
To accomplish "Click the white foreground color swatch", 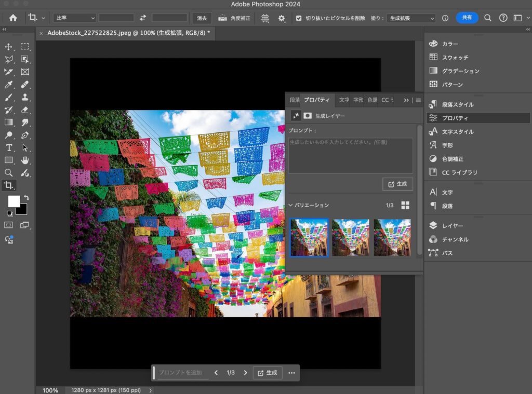I will coord(14,201).
